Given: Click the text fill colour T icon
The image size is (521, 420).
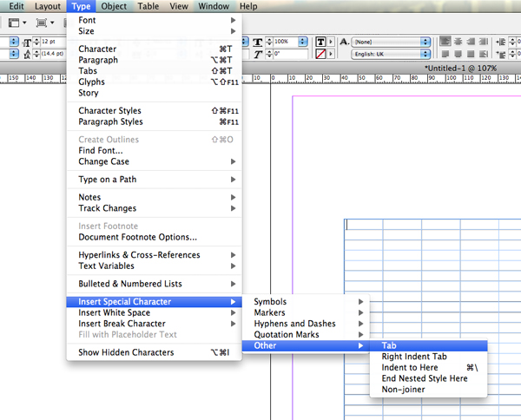Looking at the screenshot, I should 320,42.
